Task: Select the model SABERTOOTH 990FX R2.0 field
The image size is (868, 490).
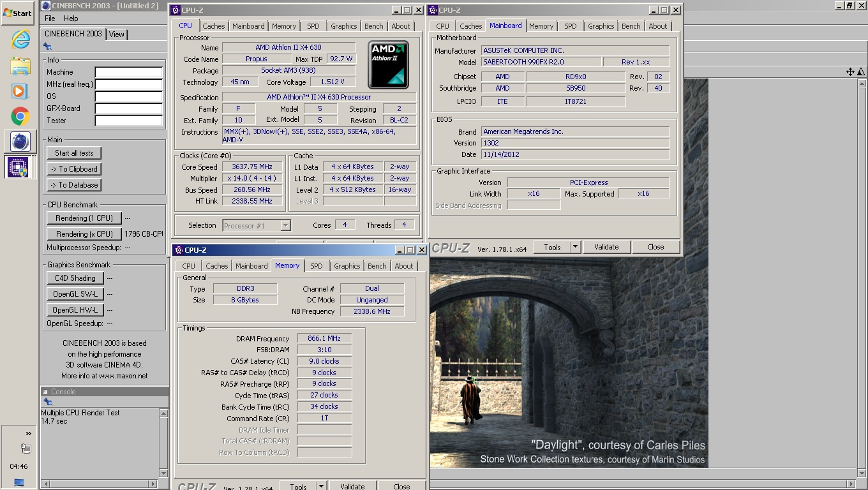Action: point(541,62)
